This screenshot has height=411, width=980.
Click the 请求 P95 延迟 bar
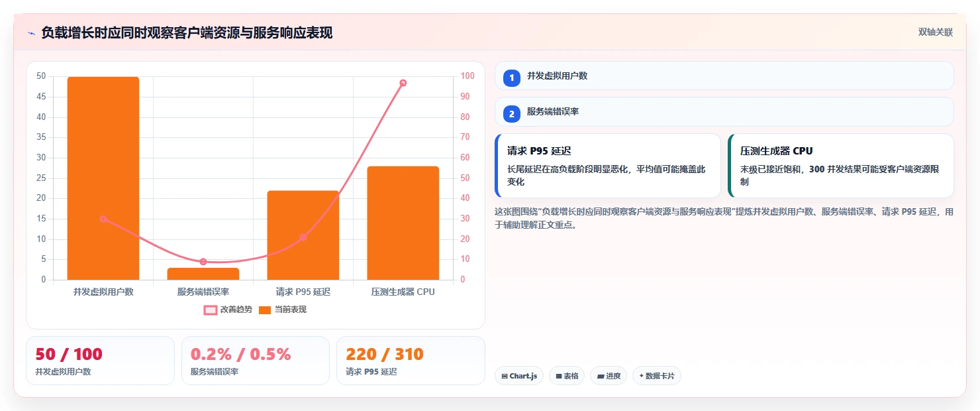pos(303,235)
